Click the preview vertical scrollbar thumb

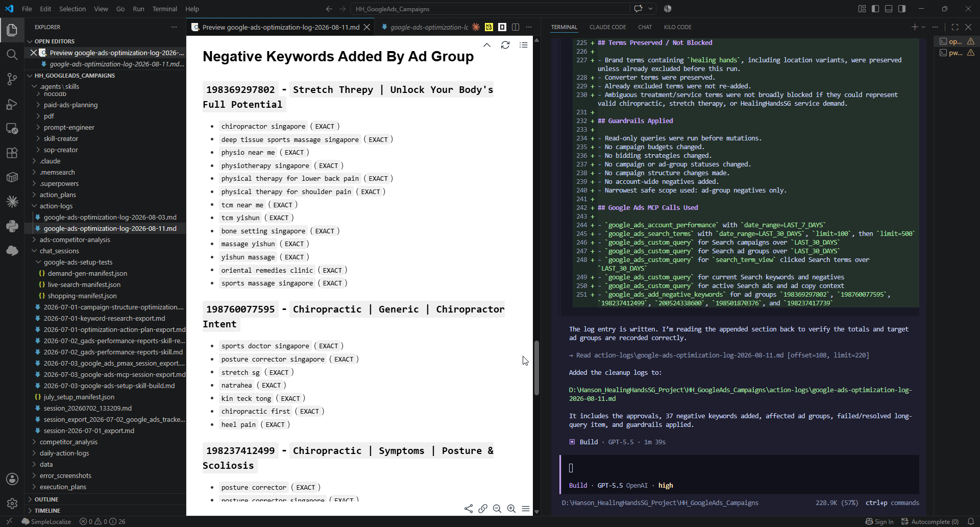[536, 368]
